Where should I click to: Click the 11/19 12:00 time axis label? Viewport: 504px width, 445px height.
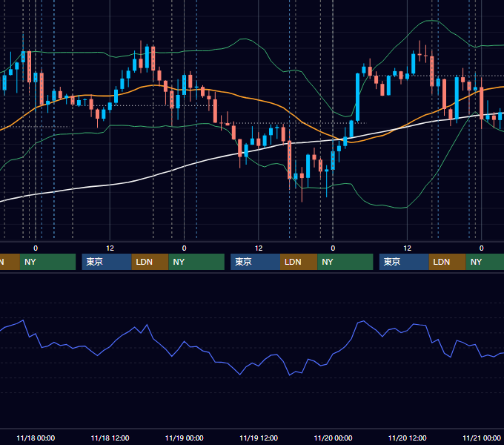(259, 438)
